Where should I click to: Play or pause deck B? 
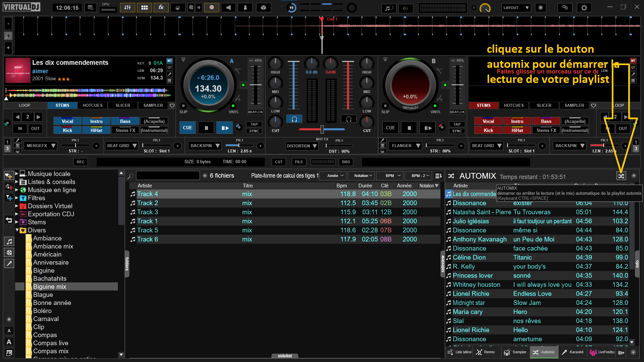[427, 128]
